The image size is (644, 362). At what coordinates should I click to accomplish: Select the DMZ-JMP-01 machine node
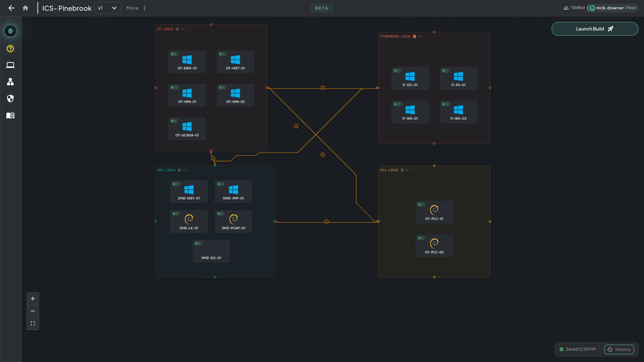[233, 192]
